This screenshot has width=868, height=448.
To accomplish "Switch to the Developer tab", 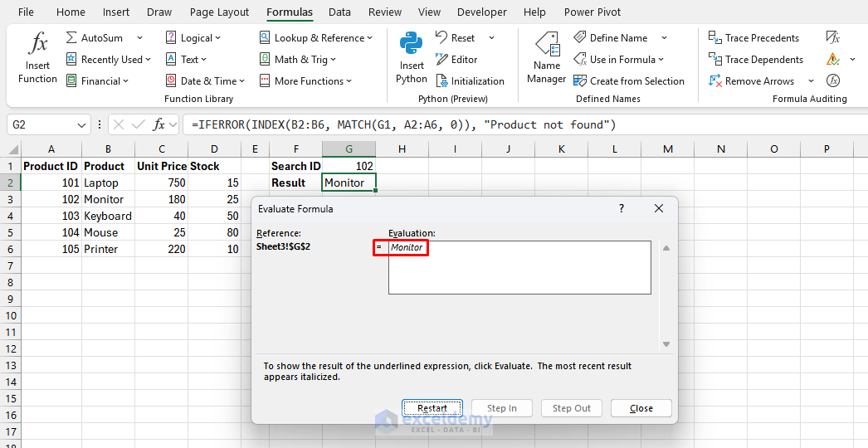I will coord(481,12).
